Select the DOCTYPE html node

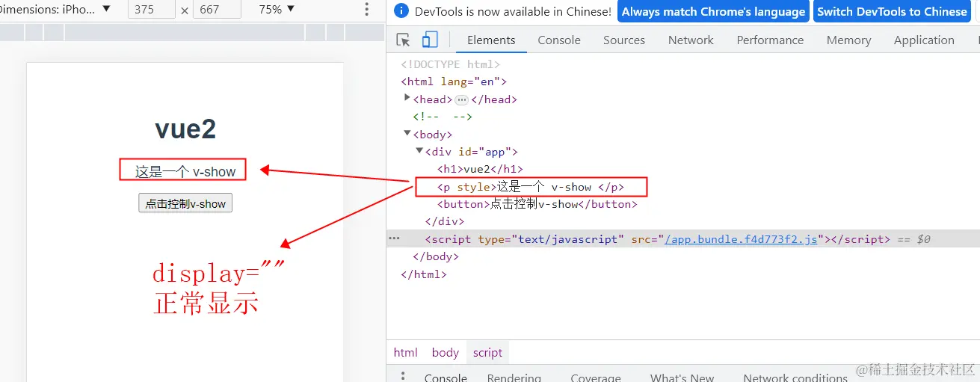tap(451, 64)
